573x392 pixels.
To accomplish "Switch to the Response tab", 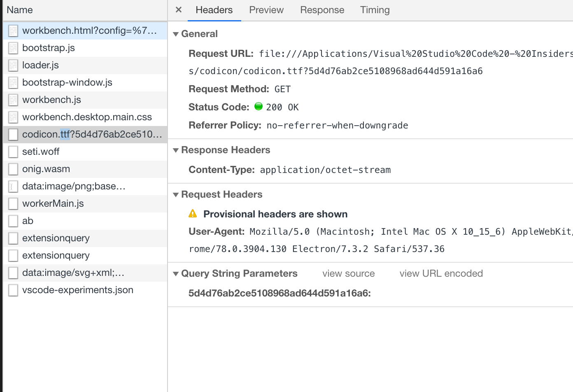I will [322, 10].
